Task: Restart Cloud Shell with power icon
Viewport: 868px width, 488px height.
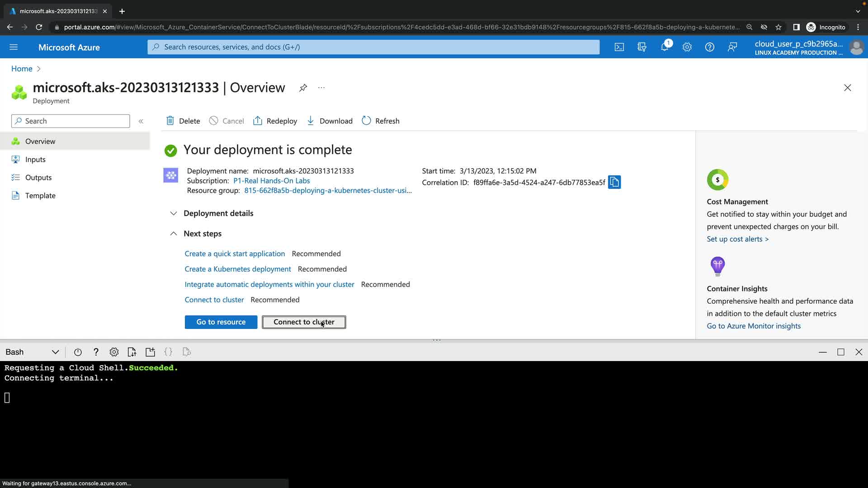Action: (x=78, y=352)
